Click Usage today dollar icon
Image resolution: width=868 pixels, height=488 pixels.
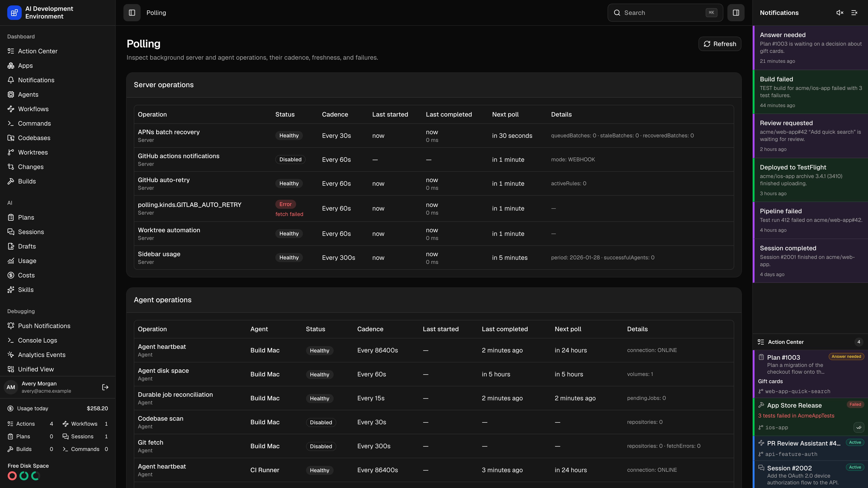pyautogui.click(x=10, y=408)
